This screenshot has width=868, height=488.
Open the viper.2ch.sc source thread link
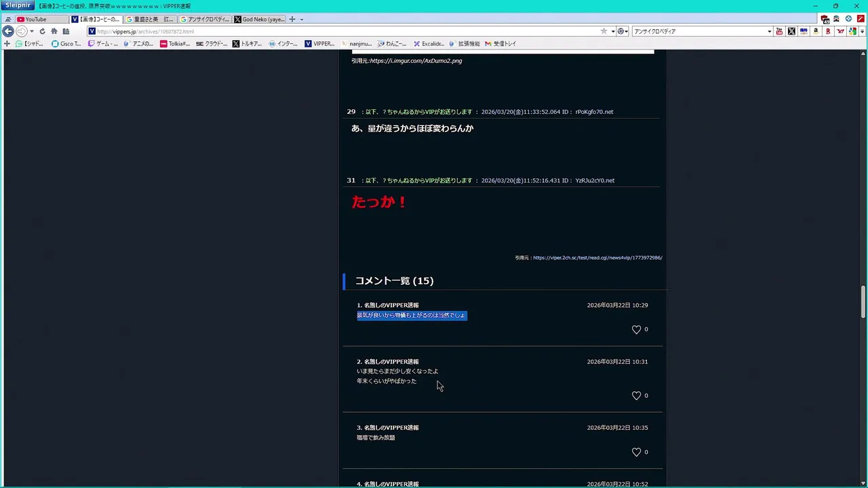tap(597, 258)
